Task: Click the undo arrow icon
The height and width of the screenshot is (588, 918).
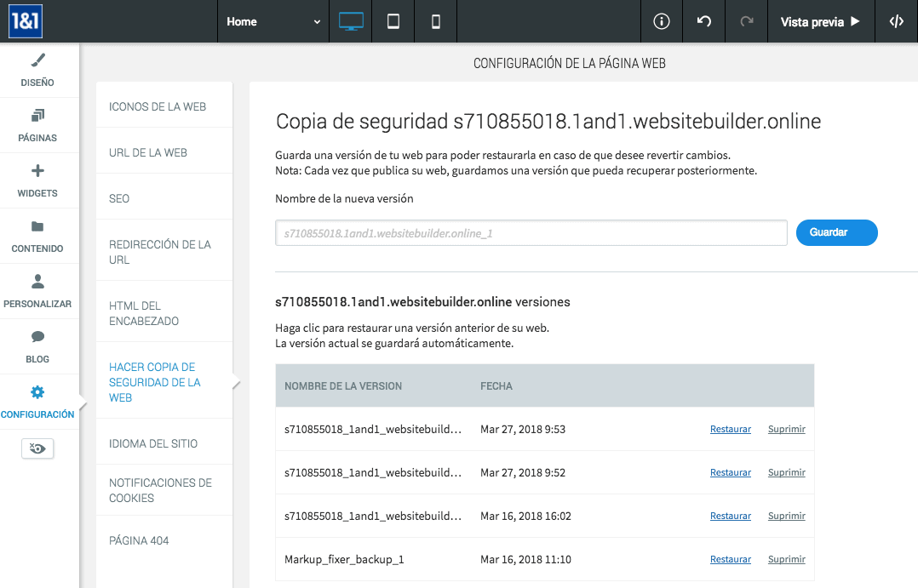Action: point(703,21)
